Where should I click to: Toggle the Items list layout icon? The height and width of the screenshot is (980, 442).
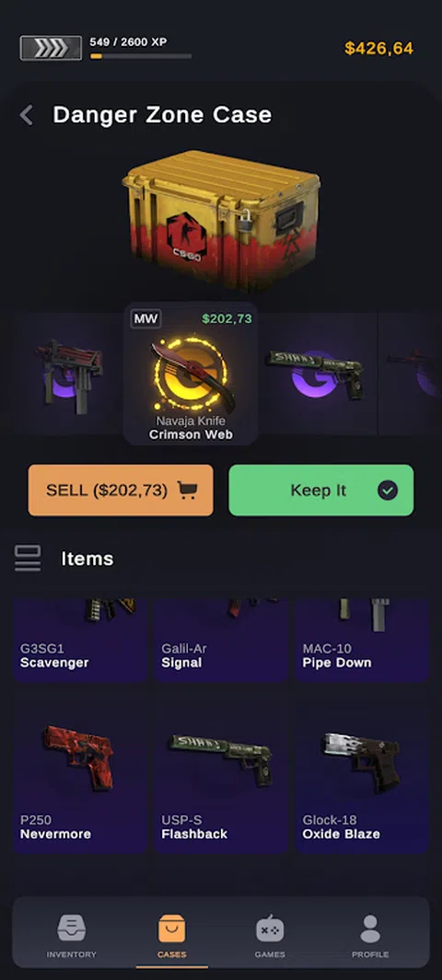click(28, 559)
